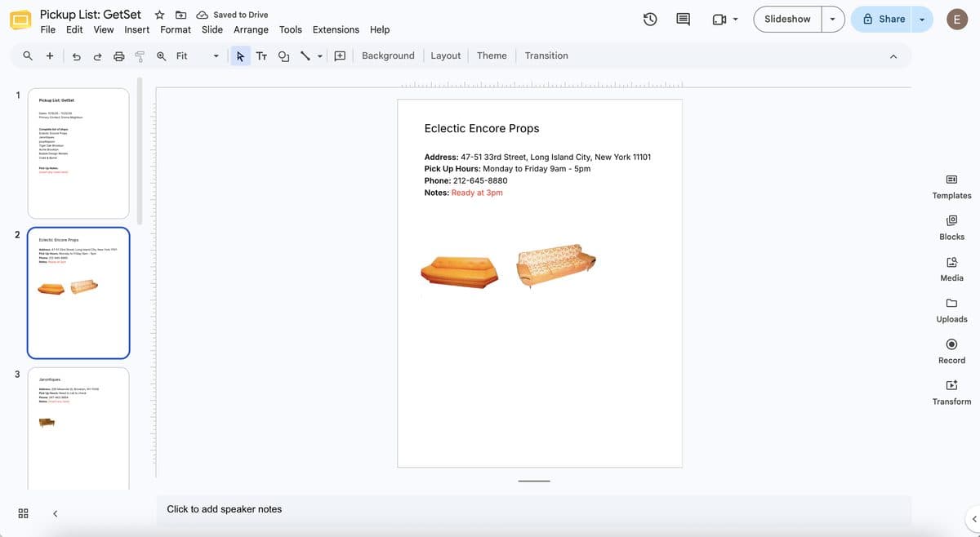Show the side panel with the bottom-right chevron
Screen dimensions: 980x537
click(973, 519)
